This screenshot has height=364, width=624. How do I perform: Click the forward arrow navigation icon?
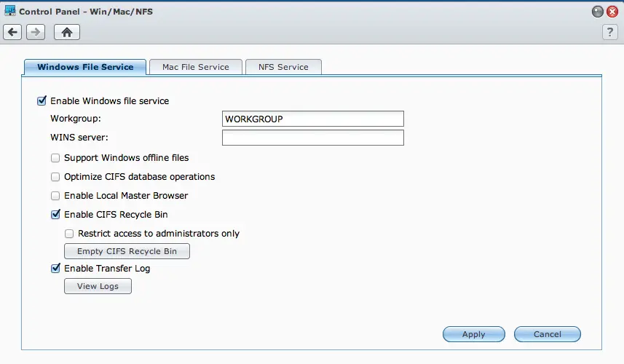tap(36, 32)
